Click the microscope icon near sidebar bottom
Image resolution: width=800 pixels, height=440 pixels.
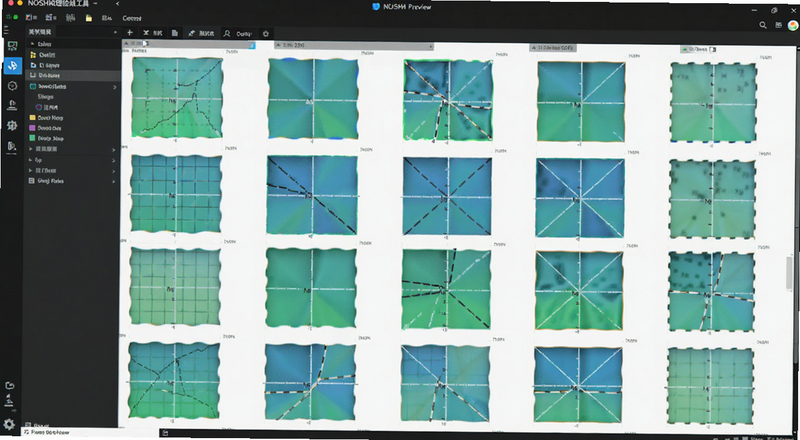click(9, 401)
